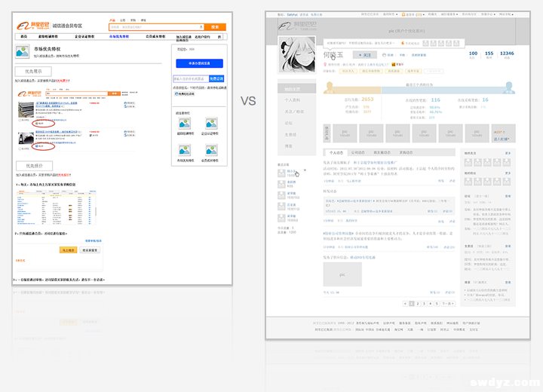Click the top search input field

tap(155, 27)
